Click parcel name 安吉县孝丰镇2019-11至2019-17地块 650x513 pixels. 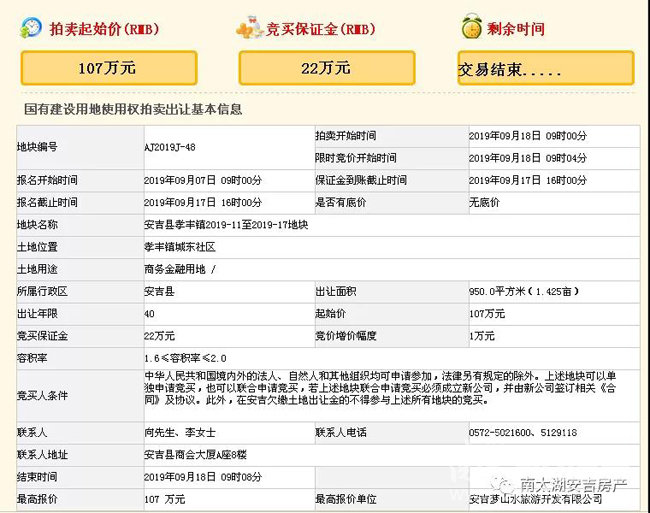click(x=226, y=225)
